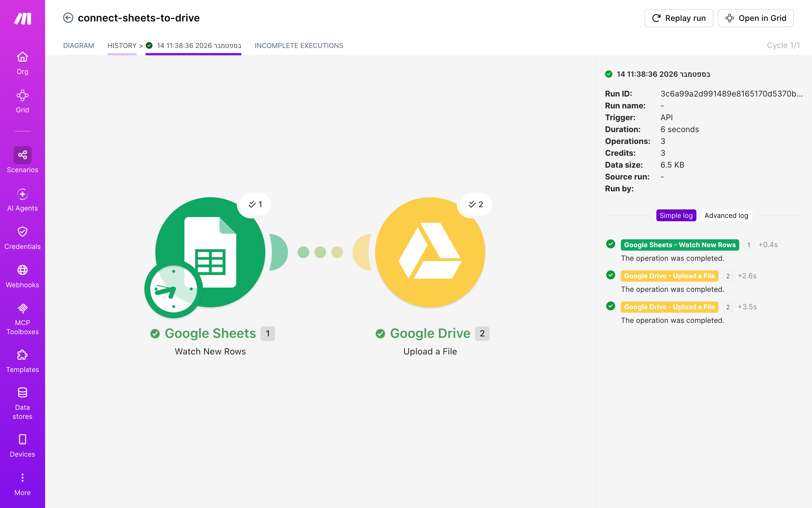Screen dimensions: 812x508
Task: Click the green check beside the Google Drive label
Action: click(x=380, y=334)
